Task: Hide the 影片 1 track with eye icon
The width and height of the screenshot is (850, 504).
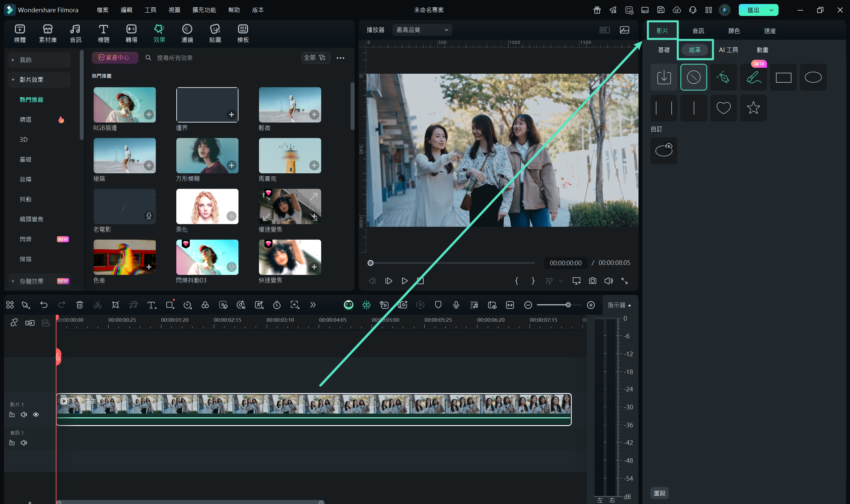Action: coord(36,414)
